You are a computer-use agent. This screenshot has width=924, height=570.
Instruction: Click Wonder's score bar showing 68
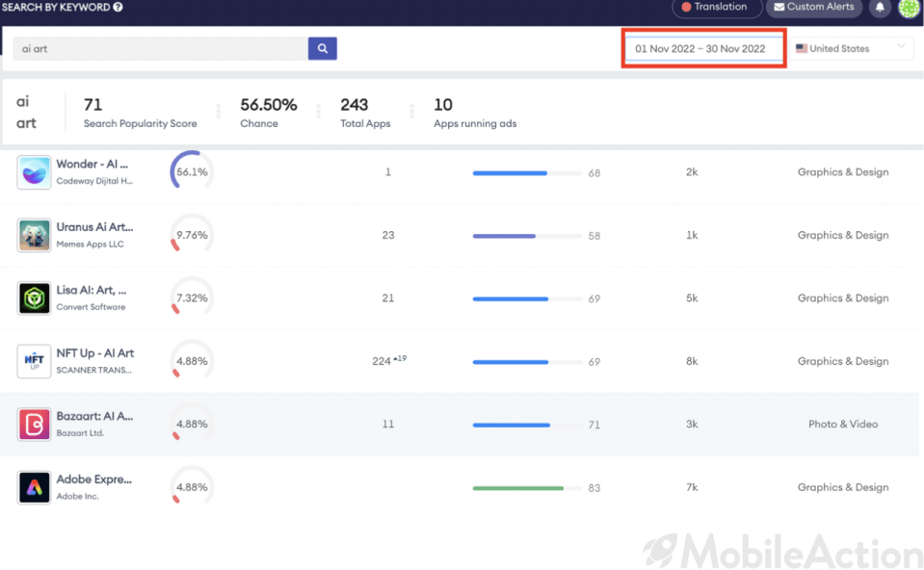pos(527,173)
